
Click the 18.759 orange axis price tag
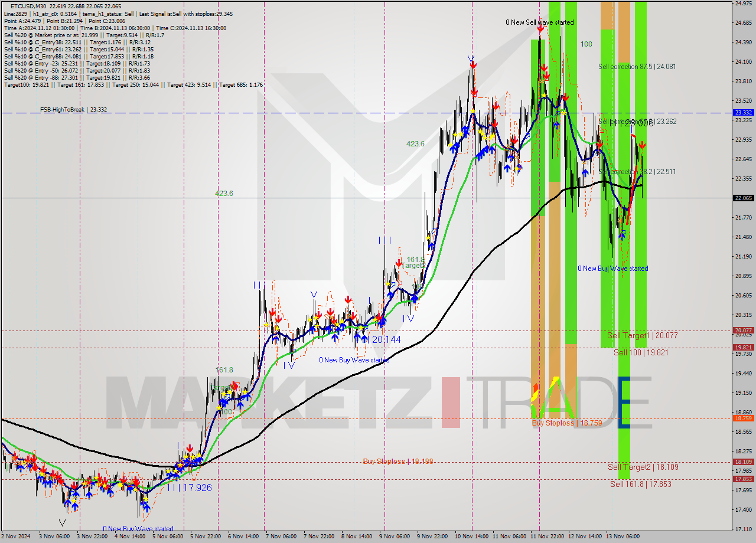click(743, 418)
